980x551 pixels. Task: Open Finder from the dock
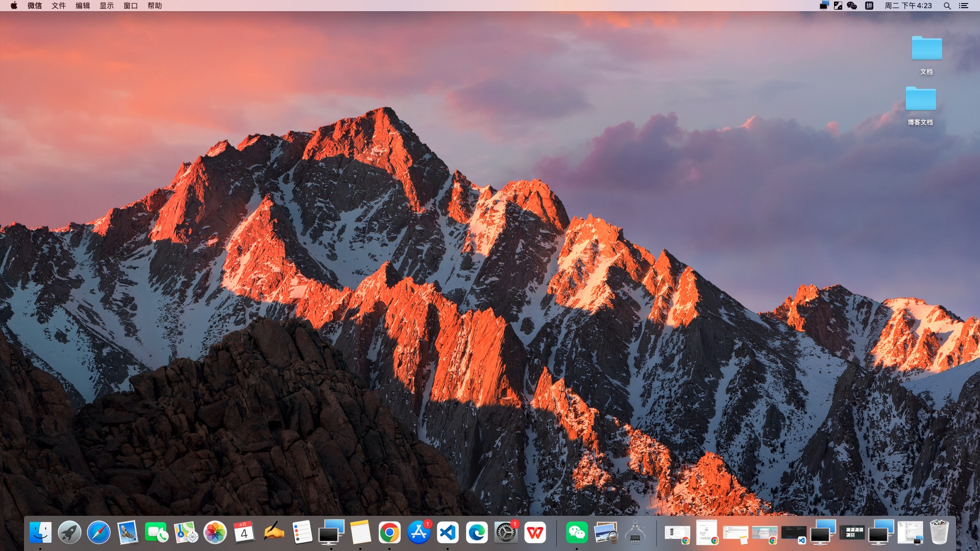click(40, 533)
